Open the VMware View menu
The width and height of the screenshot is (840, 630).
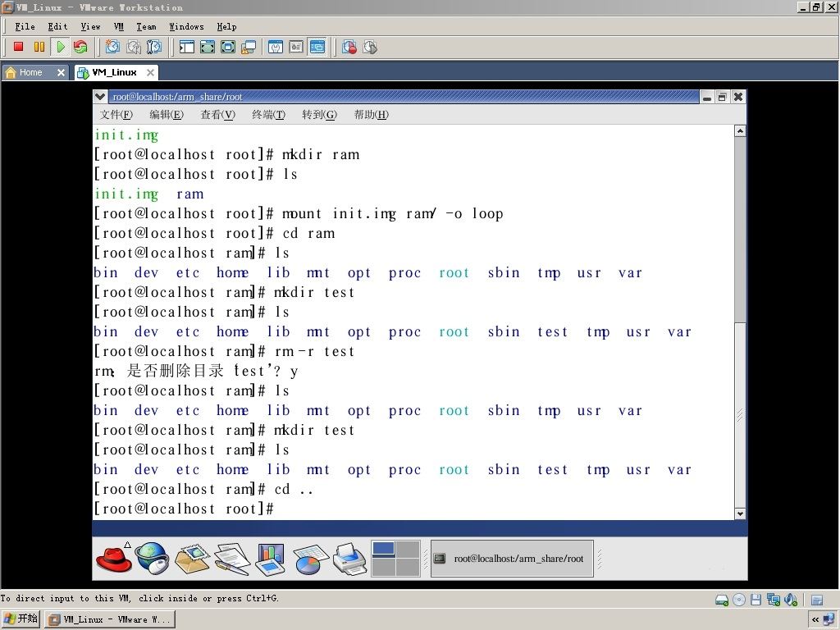pos(90,26)
